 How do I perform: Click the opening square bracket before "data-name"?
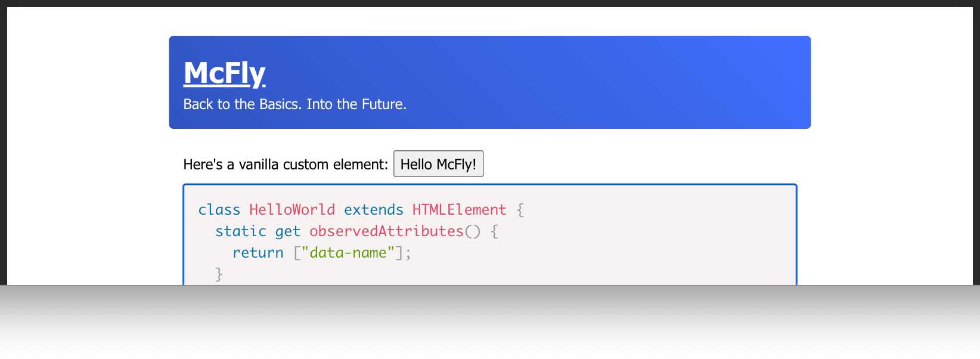297,253
